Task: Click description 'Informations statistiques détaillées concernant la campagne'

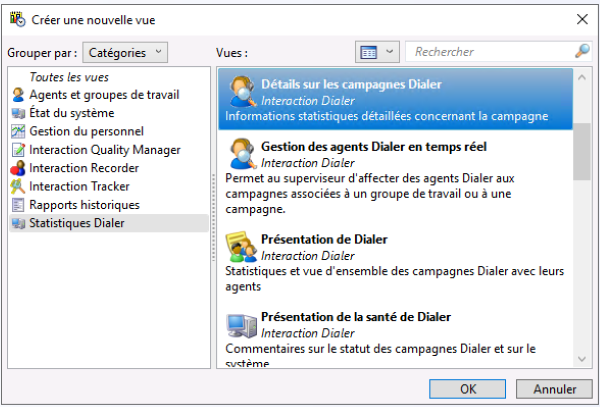Action: 386,116
